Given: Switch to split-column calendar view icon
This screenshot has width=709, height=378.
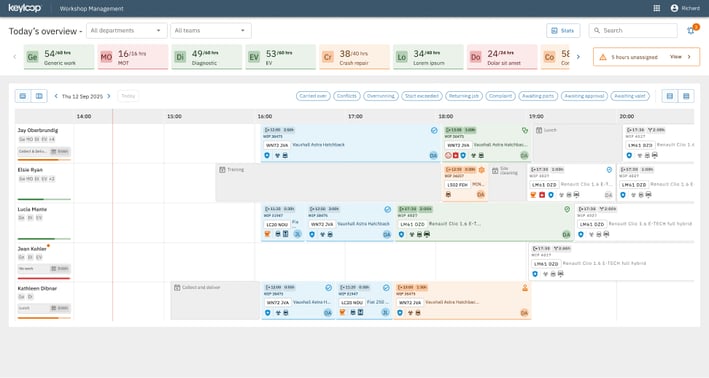Looking at the screenshot, I should point(39,96).
